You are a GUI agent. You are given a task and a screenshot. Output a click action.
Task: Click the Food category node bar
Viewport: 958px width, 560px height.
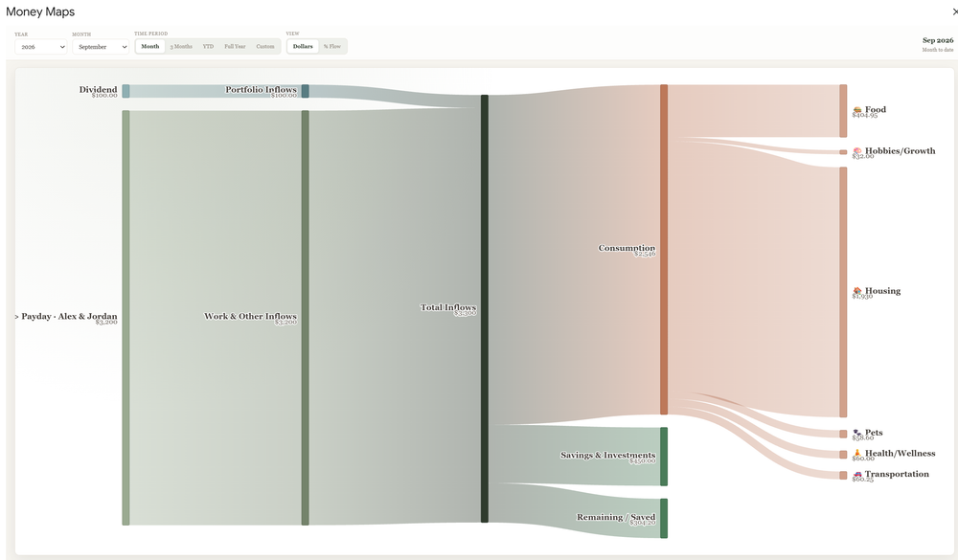click(843, 111)
